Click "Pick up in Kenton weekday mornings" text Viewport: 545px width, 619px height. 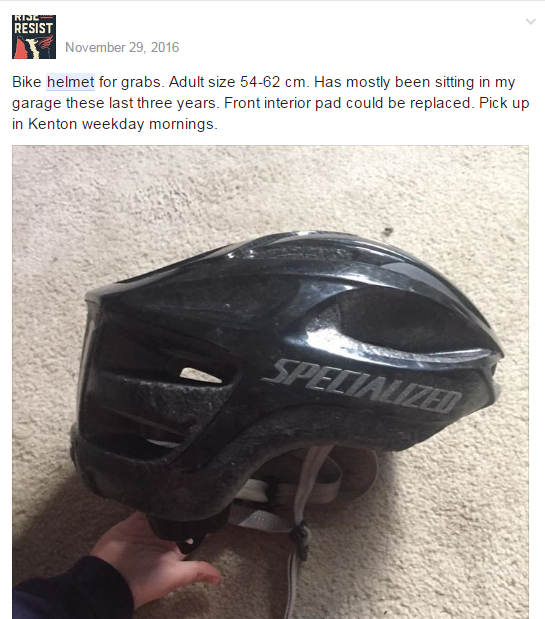[x=270, y=114]
